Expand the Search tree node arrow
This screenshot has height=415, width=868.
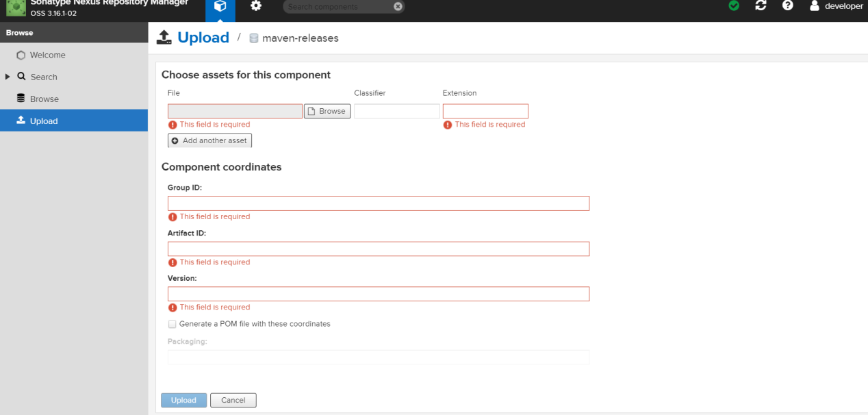[x=8, y=77]
